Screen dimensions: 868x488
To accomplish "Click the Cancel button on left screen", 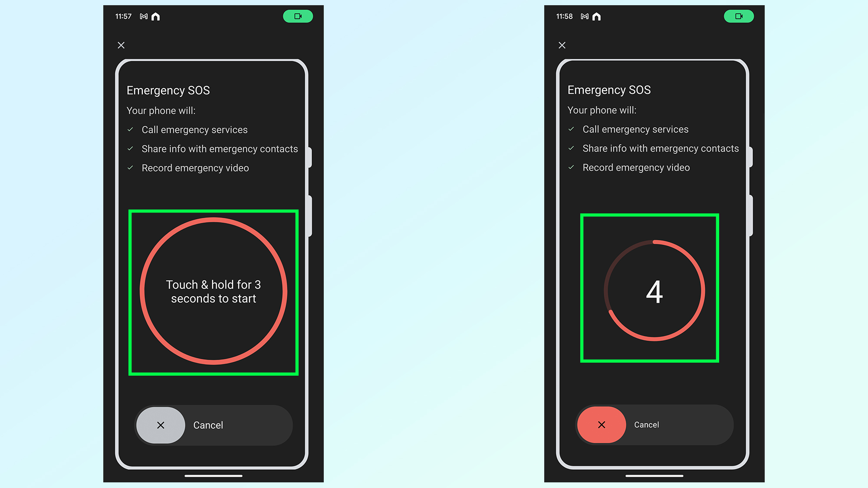I will (x=214, y=425).
